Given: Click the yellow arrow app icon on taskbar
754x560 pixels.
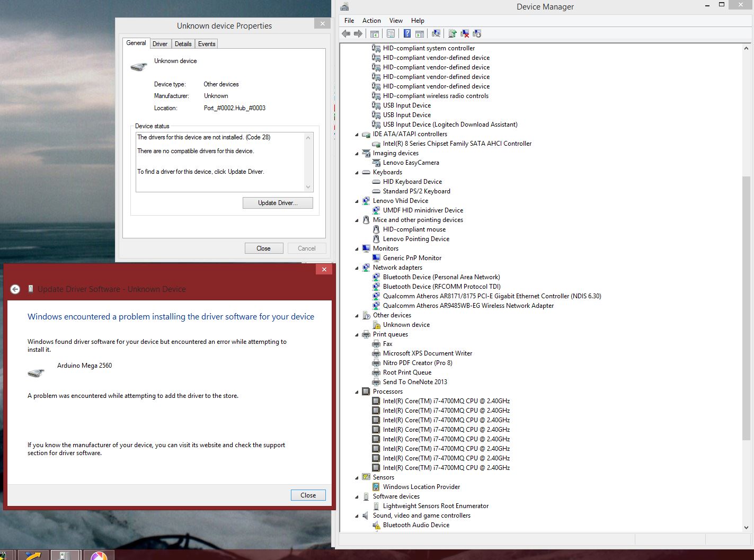Looking at the screenshot, I should [33, 555].
